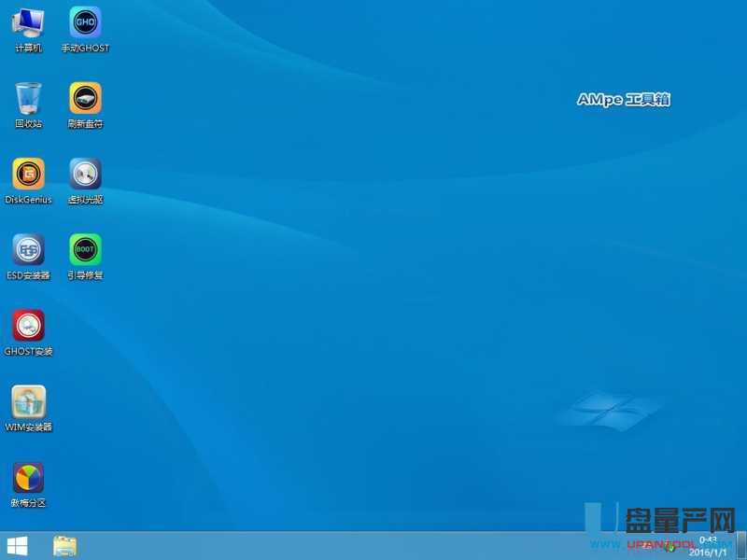This screenshot has height=560, width=747.
Task: Click the empty taskbar area
Action: (327, 546)
